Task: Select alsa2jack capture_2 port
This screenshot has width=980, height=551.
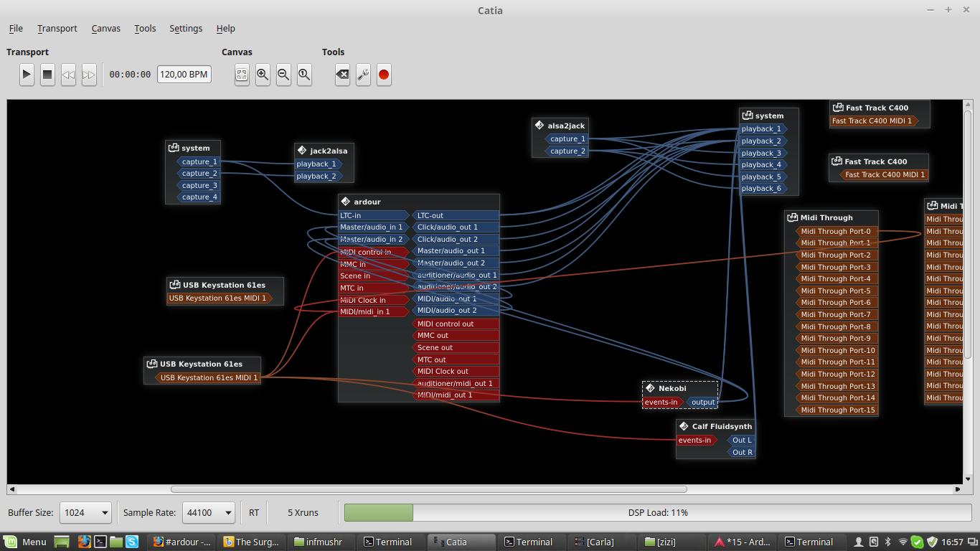Action: [567, 151]
